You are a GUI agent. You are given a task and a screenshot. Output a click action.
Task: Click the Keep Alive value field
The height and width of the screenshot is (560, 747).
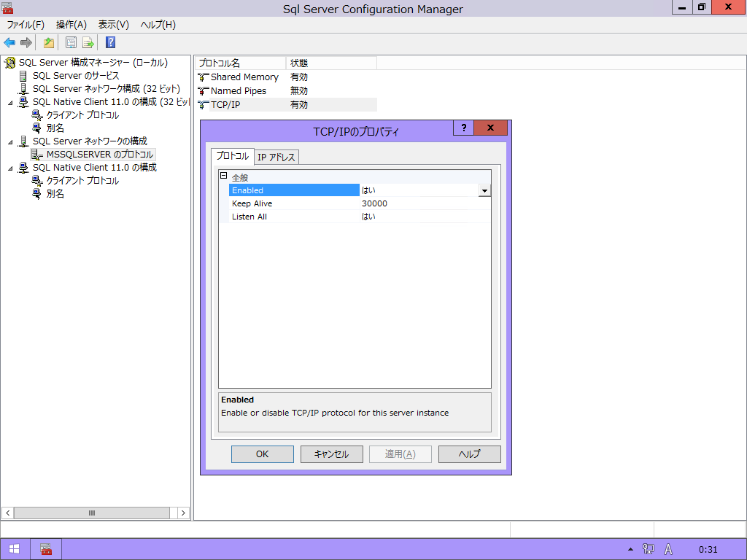423,203
